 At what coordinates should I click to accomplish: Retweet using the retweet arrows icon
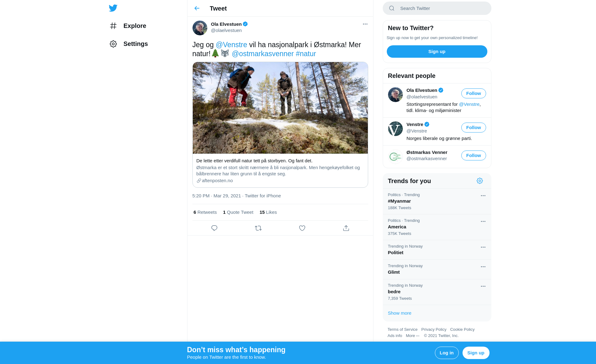pos(258,228)
